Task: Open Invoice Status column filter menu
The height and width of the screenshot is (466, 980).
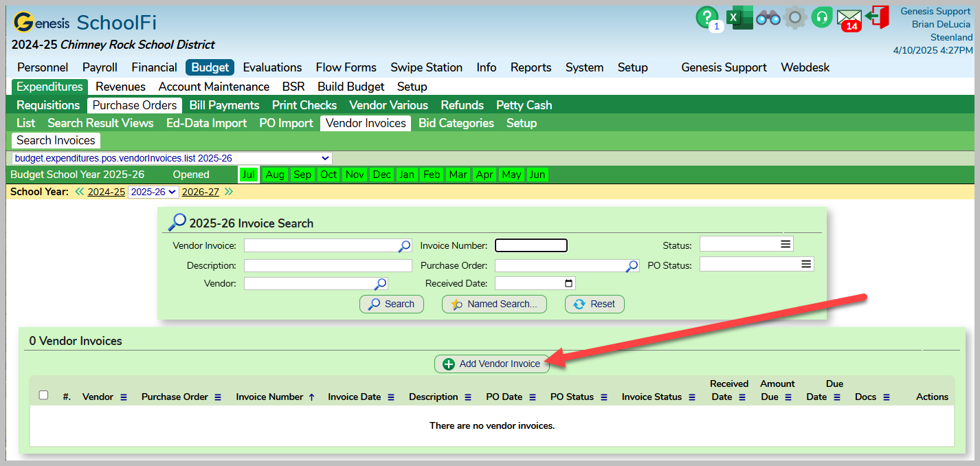Action: (692, 397)
